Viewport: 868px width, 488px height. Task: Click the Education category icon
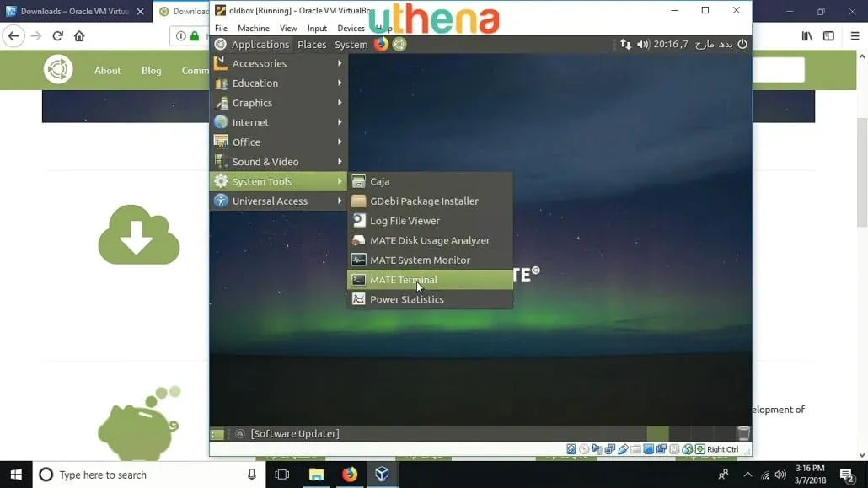coord(221,83)
